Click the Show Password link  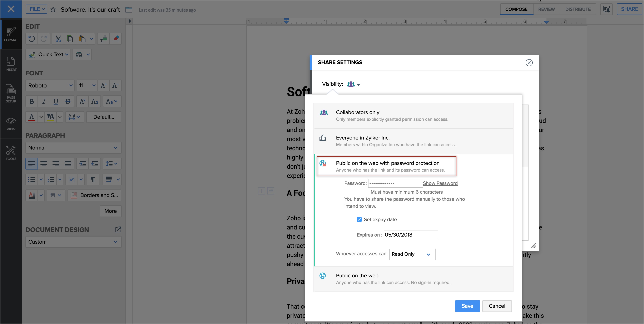tap(440, 183)
